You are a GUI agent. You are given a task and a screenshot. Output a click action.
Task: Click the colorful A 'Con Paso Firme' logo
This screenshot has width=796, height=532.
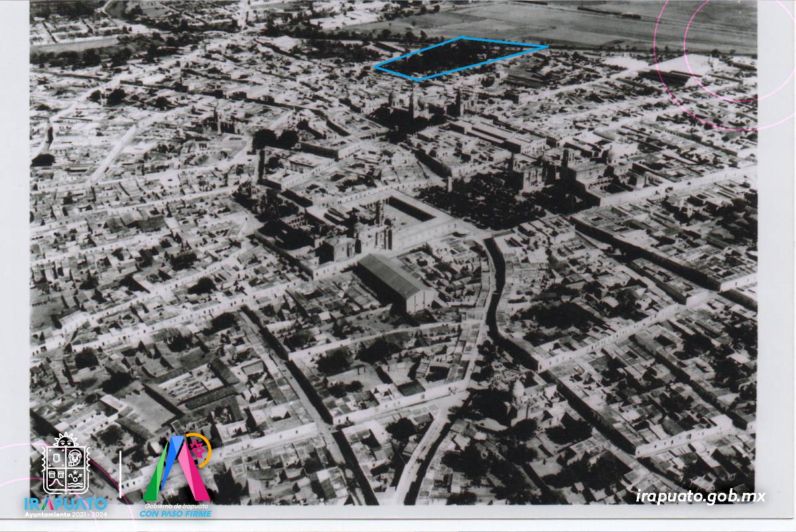178,468
